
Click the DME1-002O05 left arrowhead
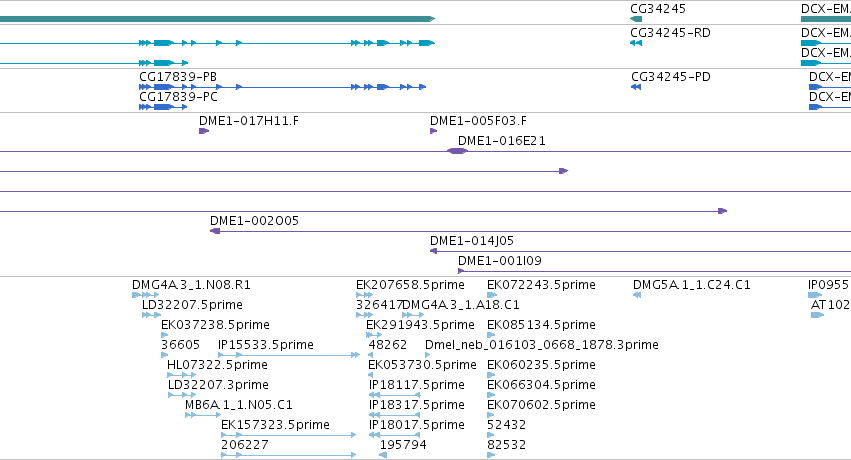pyautogui.click(x=215, y=231)
